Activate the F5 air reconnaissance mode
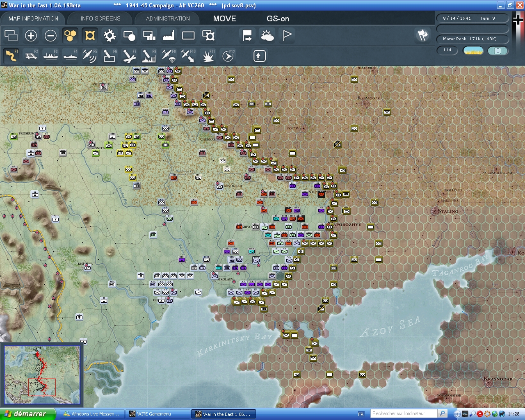This screenshot has height=420, width=525. tap(90, 55)
